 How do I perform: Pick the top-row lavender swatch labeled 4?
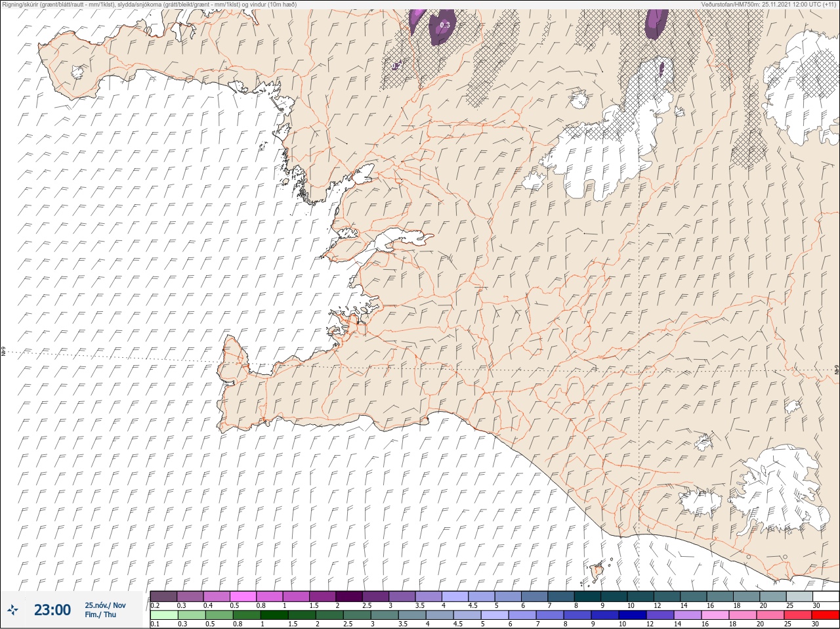(455, 596)
